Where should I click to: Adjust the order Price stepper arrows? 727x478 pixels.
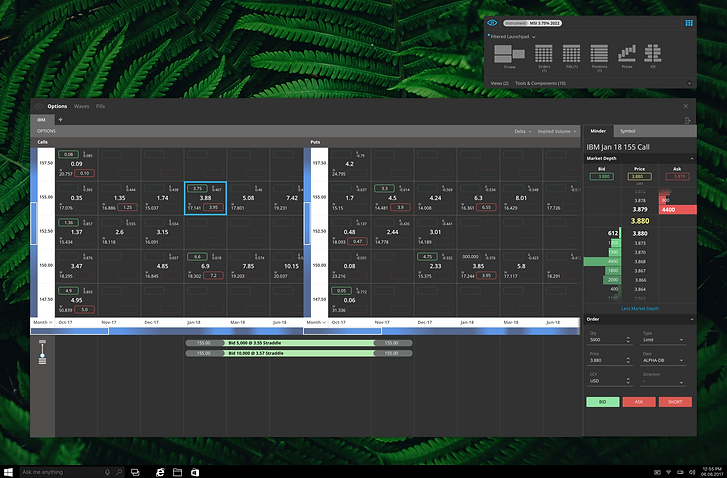coord(628,360)
